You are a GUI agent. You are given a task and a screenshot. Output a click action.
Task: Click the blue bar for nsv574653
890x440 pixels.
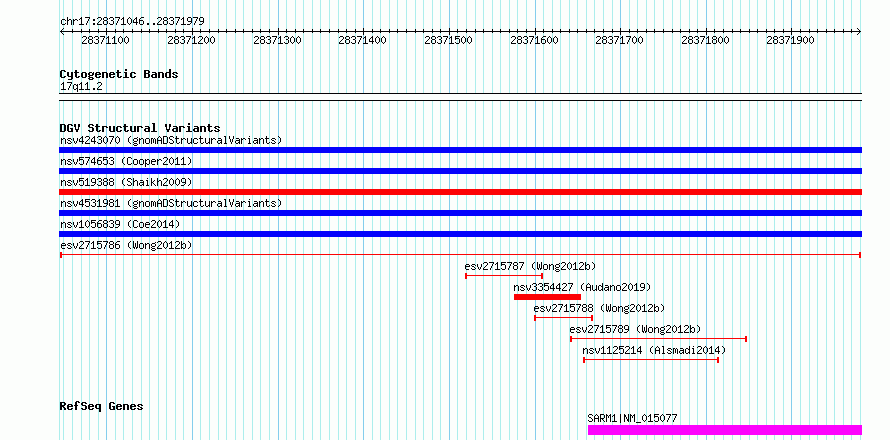coord(460,171)
